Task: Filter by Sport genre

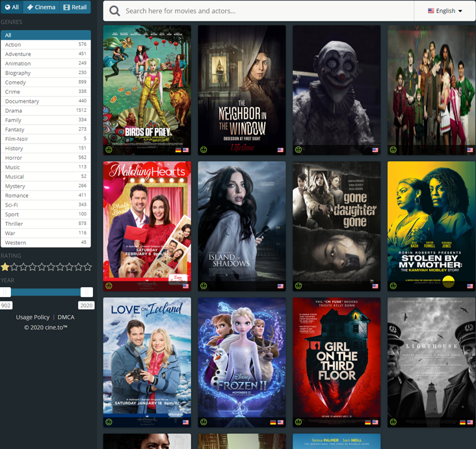Action: click(x=46, y=214)
